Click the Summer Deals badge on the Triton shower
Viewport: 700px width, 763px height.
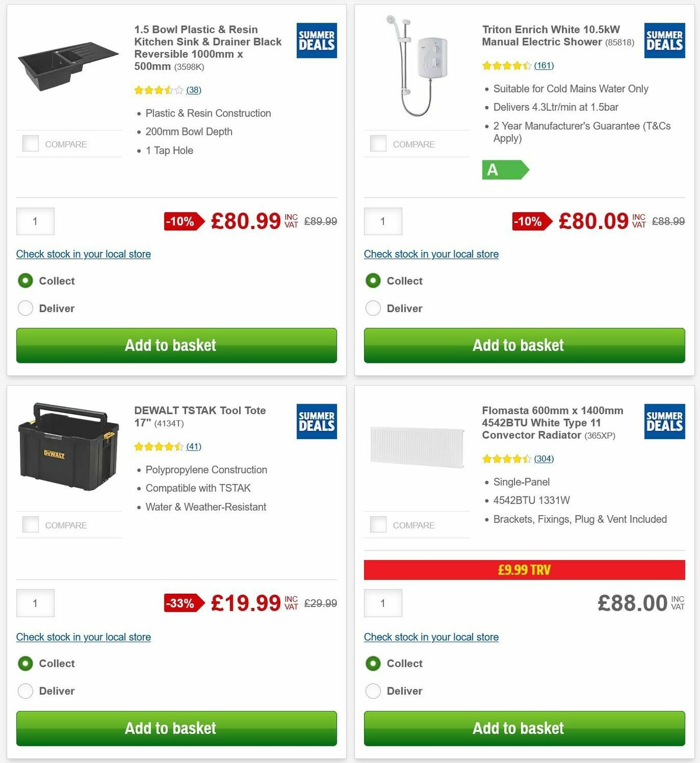(664, 40)
